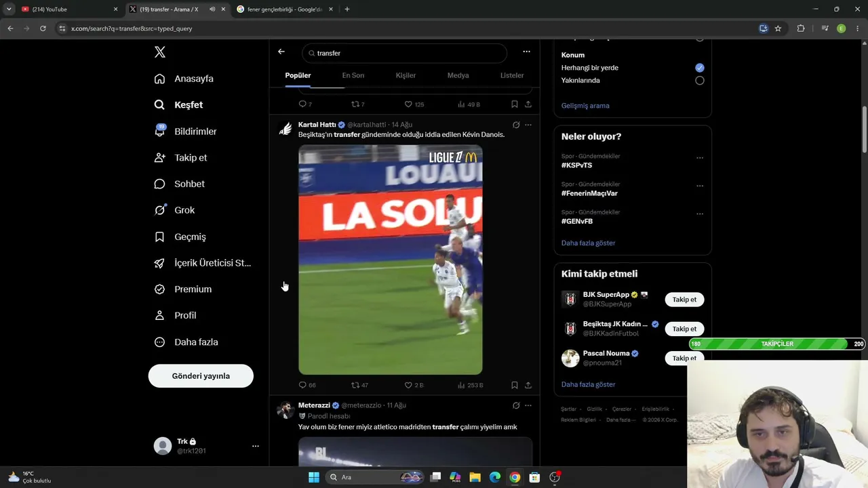Bookmark this page with the star icon
The width and height of the screenshot is (868, 488).
pyautogui.click(x=778, y=28)
